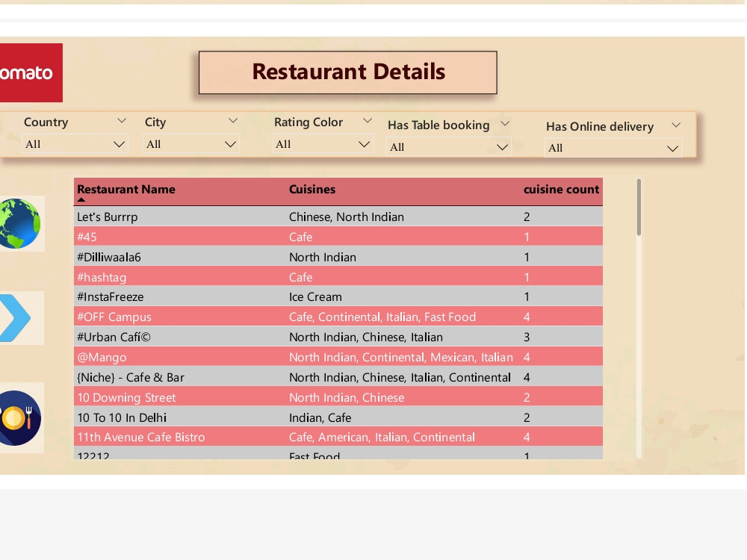Viewport: 747px width, 560px height.
Task: Click the Restaurant Details page title
Action: (347, 72)
